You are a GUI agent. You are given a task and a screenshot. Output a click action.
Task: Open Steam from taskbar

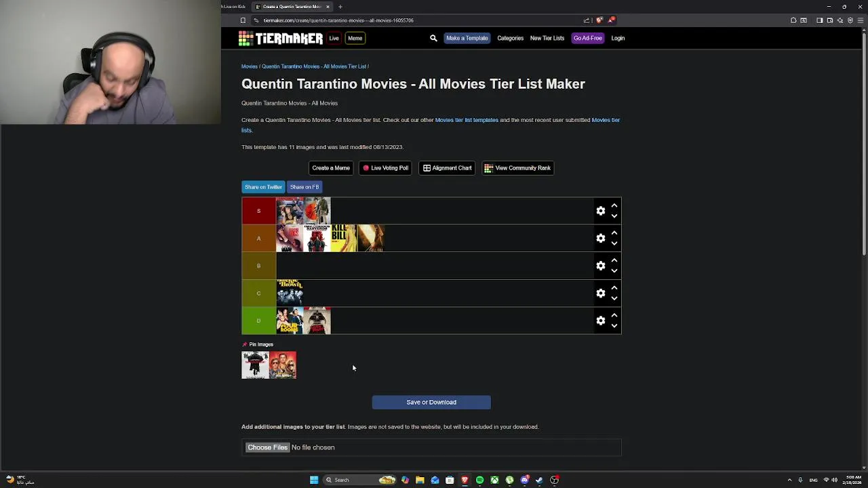(x=539, y=480)
